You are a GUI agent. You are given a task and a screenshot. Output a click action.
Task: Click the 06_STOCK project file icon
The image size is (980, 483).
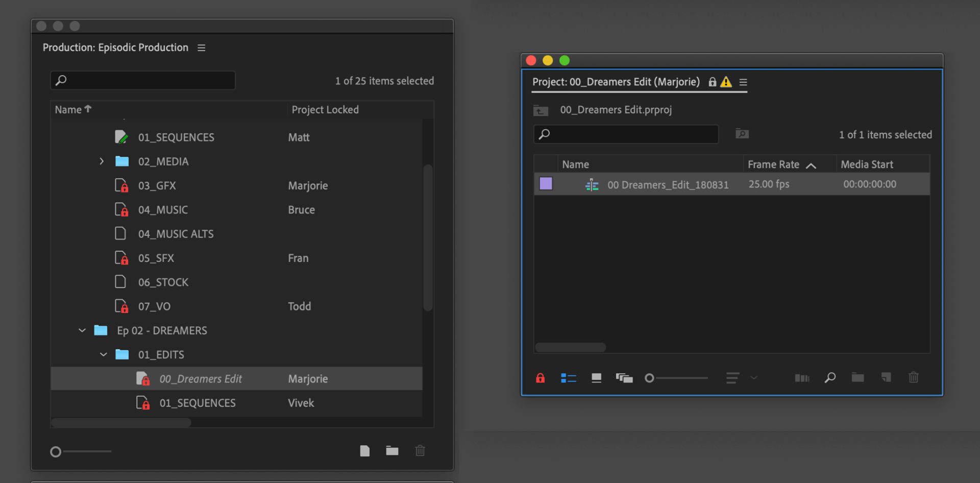(120, 282)
